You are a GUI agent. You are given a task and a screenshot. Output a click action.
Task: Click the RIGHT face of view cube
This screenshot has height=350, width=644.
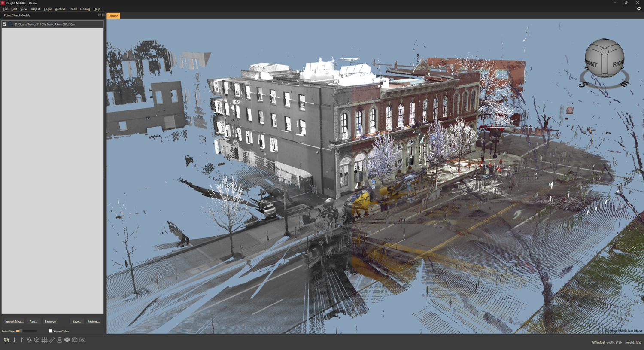click(617, 63)
